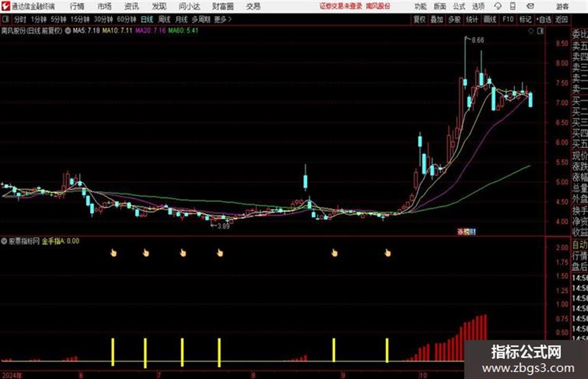Viewport: 588px width, 379px height.
Task: Open the 财富圈 menu
Action: [223, 6]
